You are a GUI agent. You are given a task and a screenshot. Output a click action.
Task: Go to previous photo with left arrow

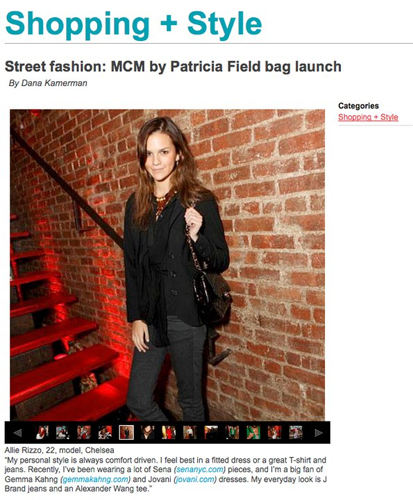coord(17,433)
